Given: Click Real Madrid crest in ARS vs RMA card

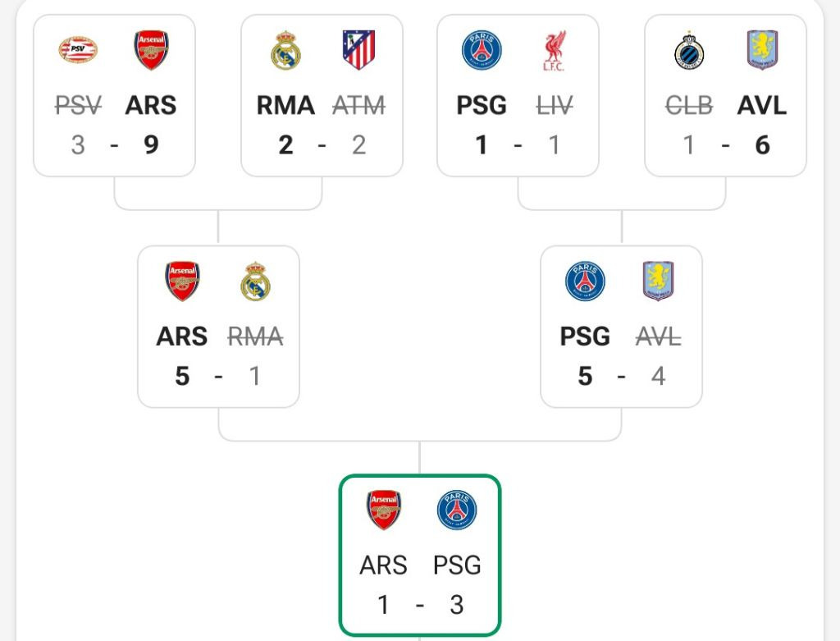Looking at the screenshot, I should click(255, 282).
